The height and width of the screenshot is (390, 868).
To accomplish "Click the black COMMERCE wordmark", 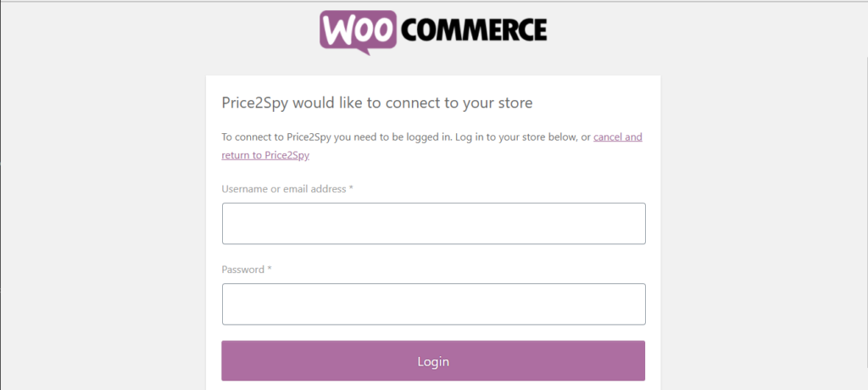I will (x=474, y=30).
